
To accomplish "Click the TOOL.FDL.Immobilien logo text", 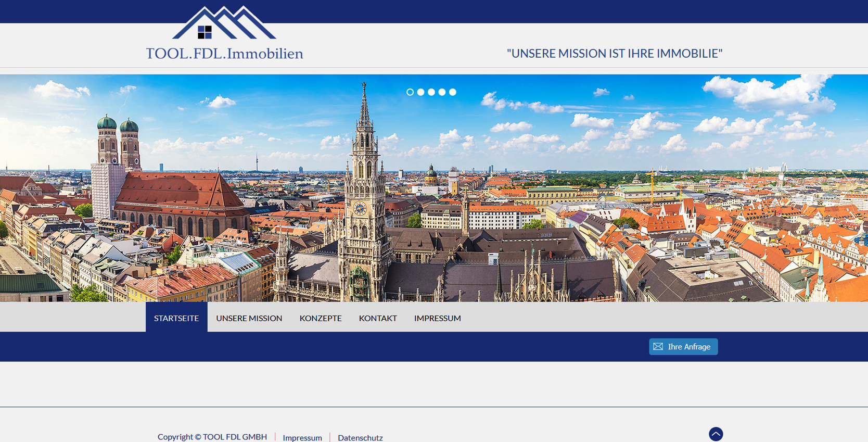I will coord(224,54).
